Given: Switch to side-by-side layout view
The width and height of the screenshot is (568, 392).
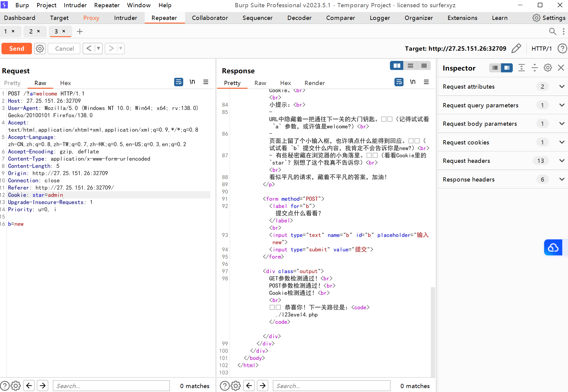Looking at the screenshot, I should point(397,66).
